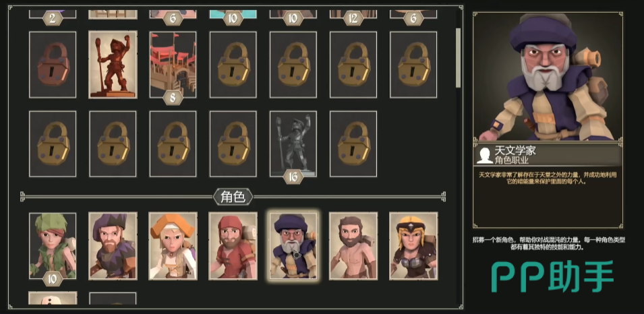Click the vertical scrollbar thumb
This screenshot has height=314, width=644.
[x=458, y=57]
